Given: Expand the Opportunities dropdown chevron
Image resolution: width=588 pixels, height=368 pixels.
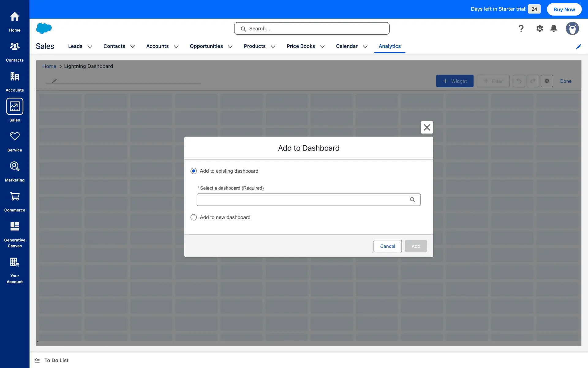Looking at the screenshot, I should tap(230, 47).
